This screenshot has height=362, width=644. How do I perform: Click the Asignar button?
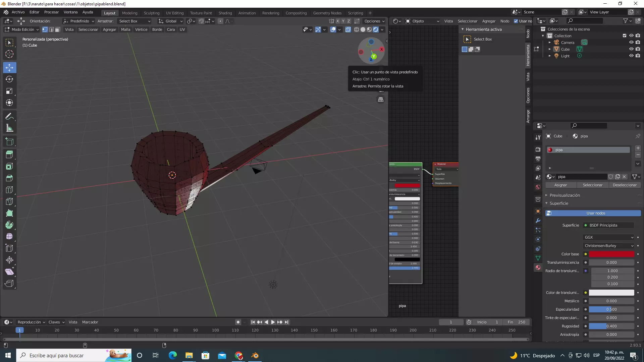(x=560, y=185)
